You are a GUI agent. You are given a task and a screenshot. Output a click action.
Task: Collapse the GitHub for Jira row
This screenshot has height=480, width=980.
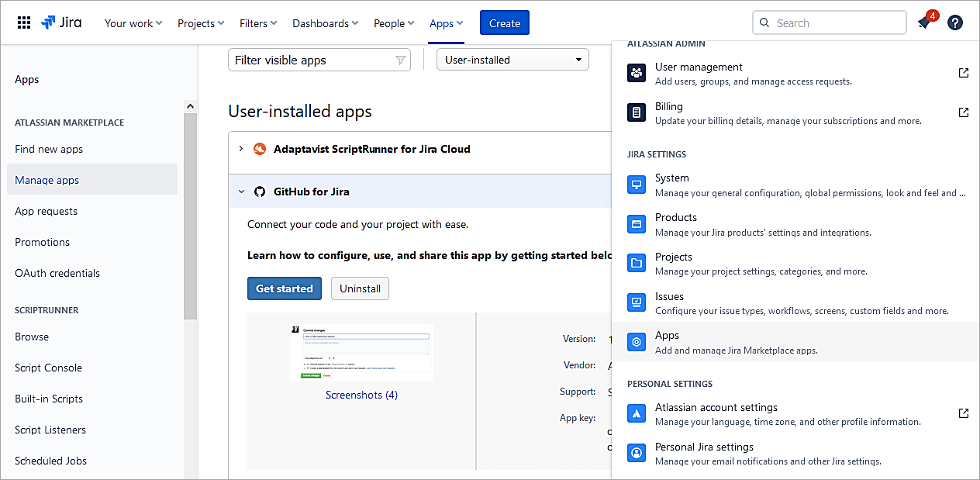241,192
